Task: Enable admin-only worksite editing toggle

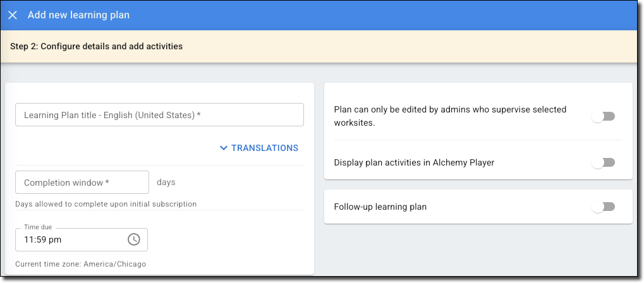Action: tap(604, 116)
